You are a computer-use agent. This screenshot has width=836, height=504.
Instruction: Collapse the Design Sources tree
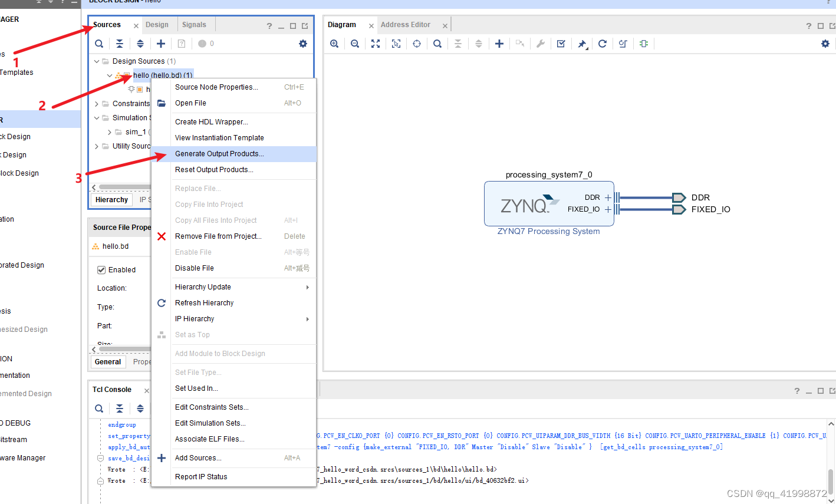(x=96, y=61)
